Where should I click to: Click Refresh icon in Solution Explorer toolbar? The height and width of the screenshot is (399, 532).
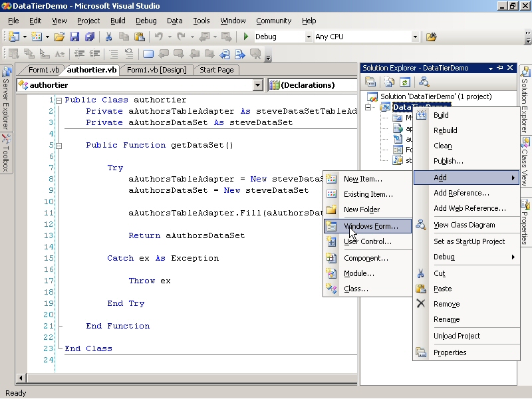click(x=405, y=82)
